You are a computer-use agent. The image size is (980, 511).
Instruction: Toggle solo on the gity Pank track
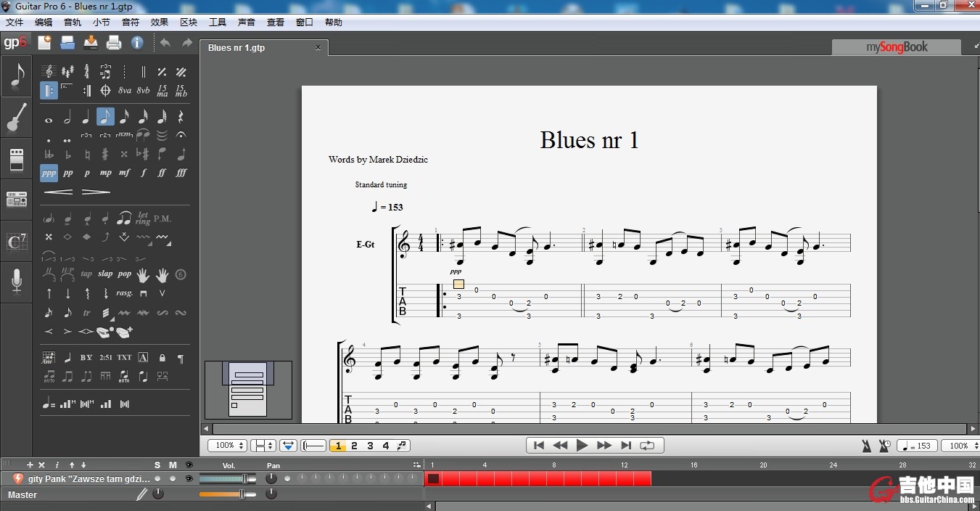point(157,478)
